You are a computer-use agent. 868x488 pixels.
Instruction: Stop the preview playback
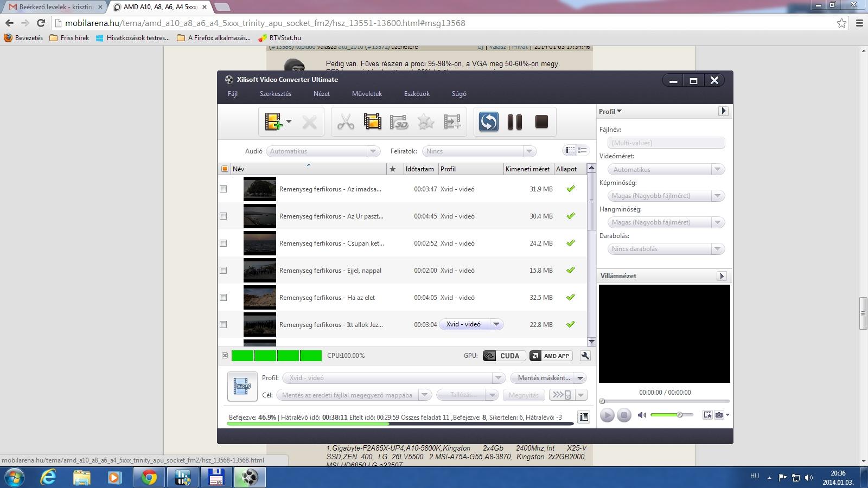point(624,415)
